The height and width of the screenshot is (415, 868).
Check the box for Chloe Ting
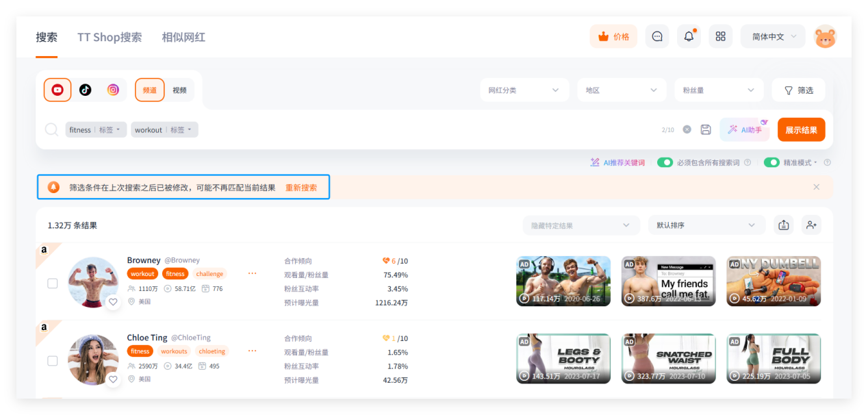tap(53, 361)
